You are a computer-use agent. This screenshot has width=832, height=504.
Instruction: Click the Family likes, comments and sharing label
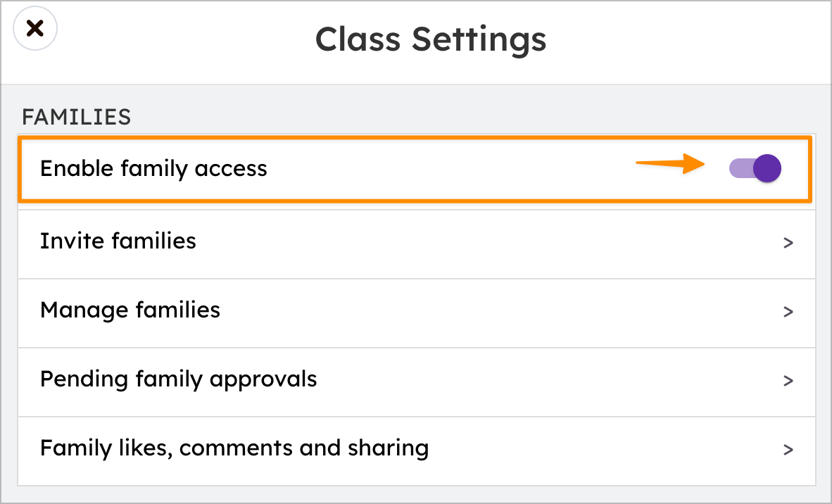pyautogui.click(x=234, y=448)
